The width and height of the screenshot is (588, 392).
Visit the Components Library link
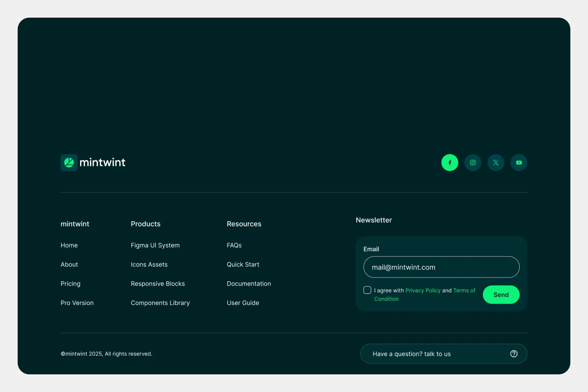click(160, 303)
